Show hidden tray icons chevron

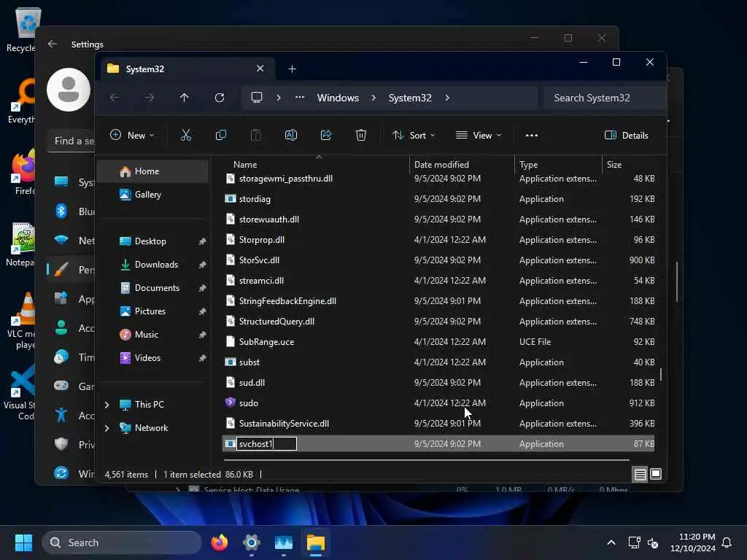(x=611, y=542)
